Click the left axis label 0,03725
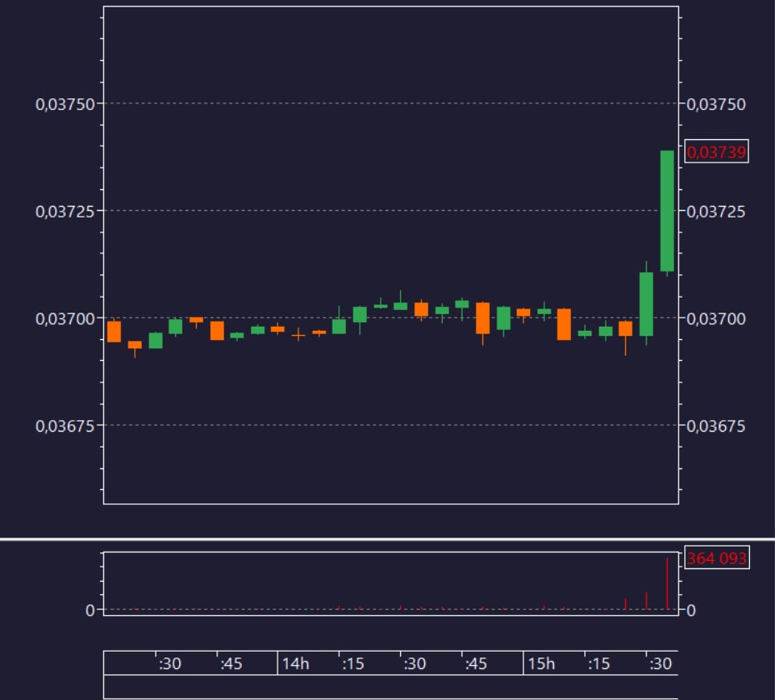 click(65, 212)
